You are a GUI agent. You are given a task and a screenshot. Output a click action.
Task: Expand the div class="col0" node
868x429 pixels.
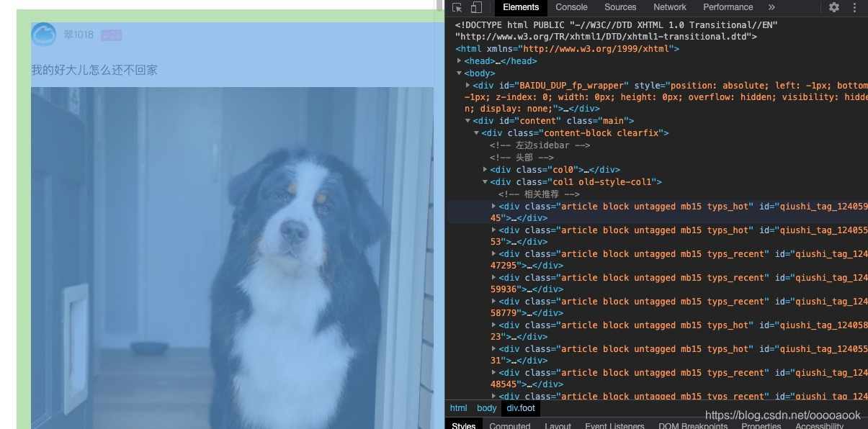(486, 169)
